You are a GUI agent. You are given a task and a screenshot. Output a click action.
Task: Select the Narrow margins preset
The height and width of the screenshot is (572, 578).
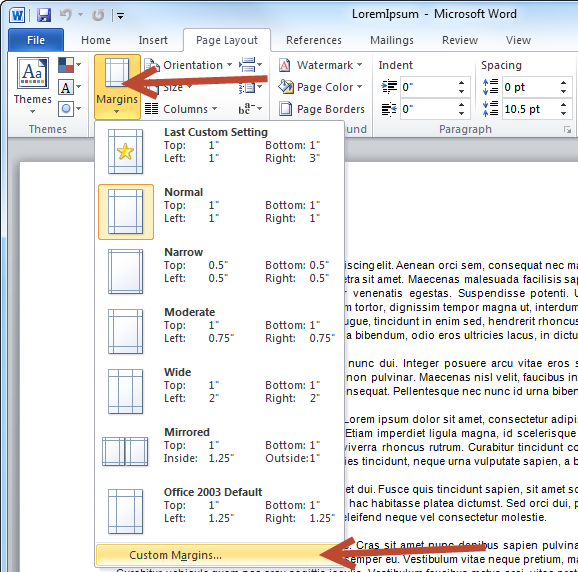(x=220, y=272)
